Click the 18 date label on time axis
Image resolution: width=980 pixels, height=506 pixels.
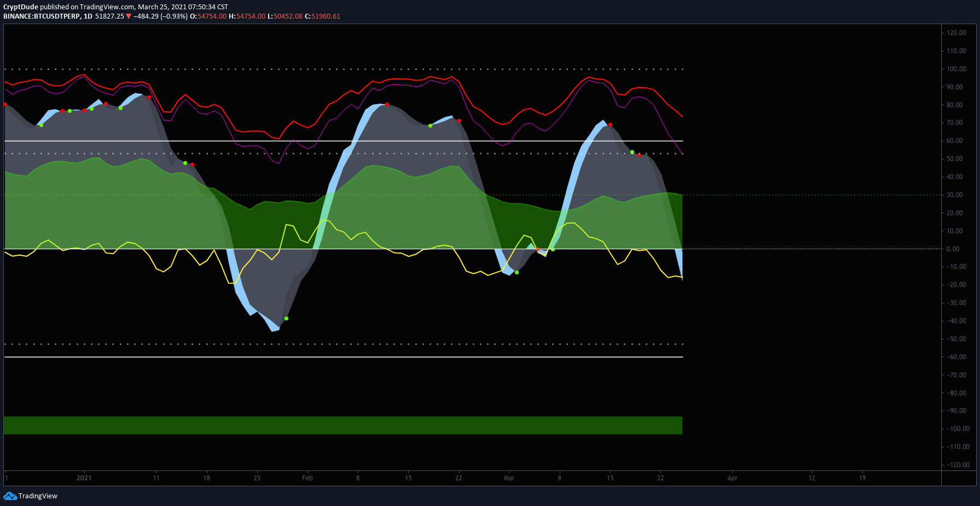[207, 478]
